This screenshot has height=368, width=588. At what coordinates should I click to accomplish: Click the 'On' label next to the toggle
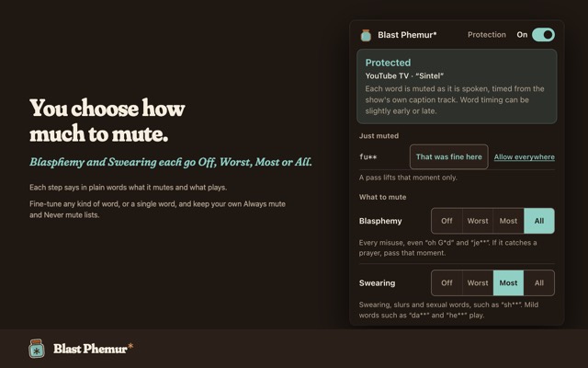pyautogui.click(x=522, y=35)
